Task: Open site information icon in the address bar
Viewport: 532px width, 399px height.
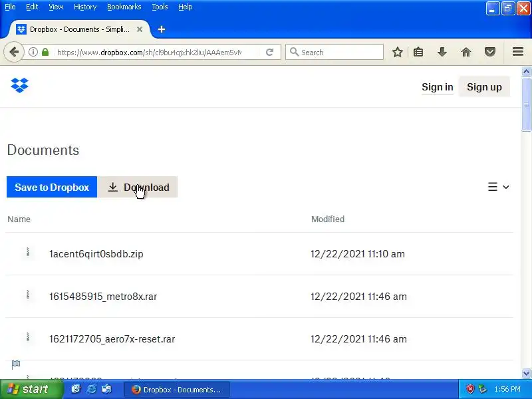Action: [33, 53]
